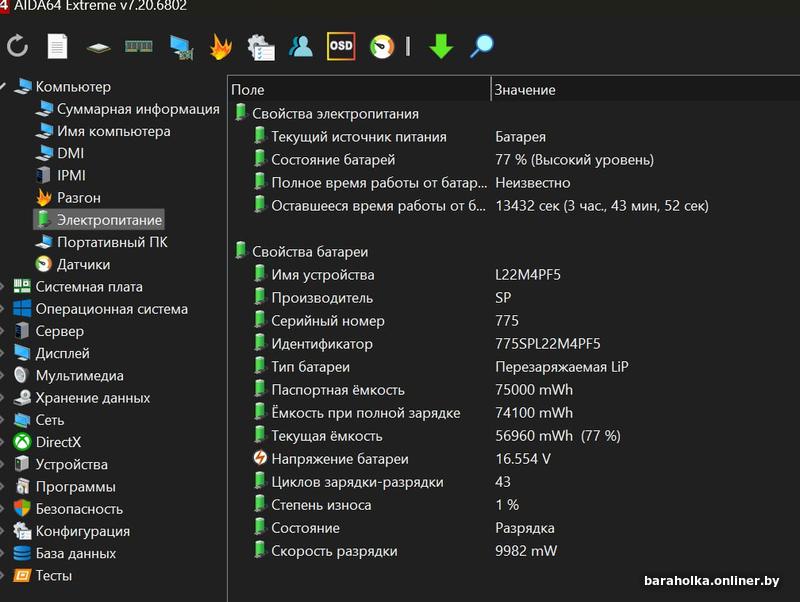Open Портативный ПК tree item
The image size is (800, 602).
[x=102, y=242]
